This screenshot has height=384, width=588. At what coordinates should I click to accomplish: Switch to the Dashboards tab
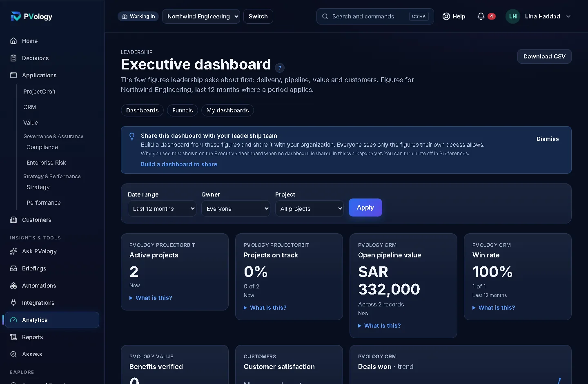coord(142,110)
